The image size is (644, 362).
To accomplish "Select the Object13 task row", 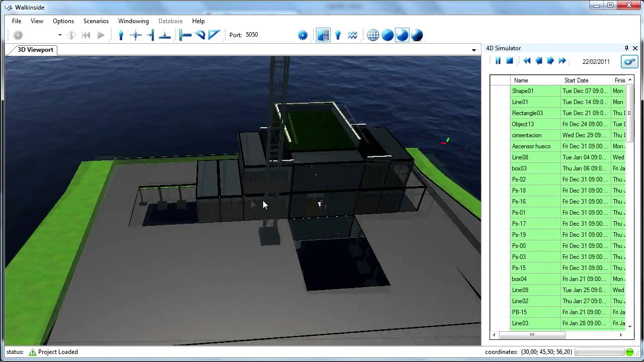I will 558,124.
